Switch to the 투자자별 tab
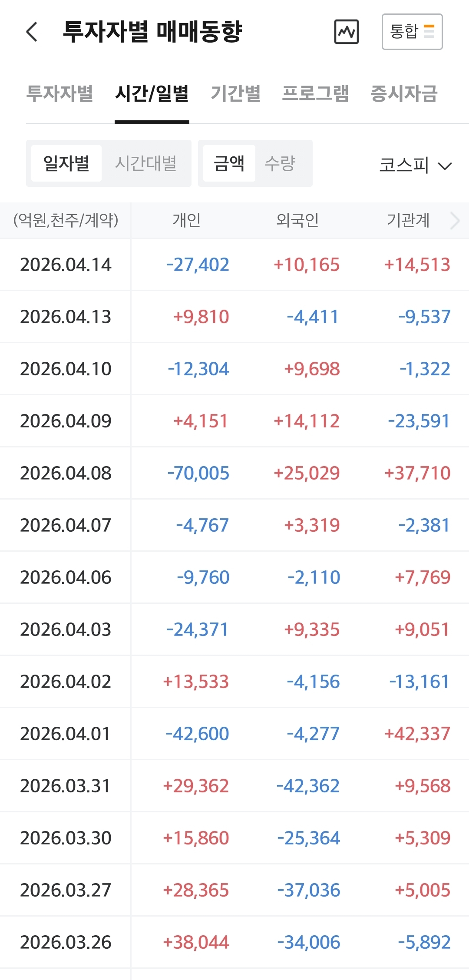Viewport: 469px width, 980px height. pos(60,93)
